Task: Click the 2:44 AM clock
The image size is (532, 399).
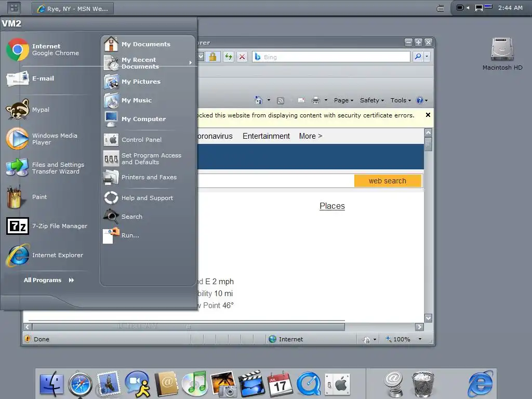Action: 510,8
